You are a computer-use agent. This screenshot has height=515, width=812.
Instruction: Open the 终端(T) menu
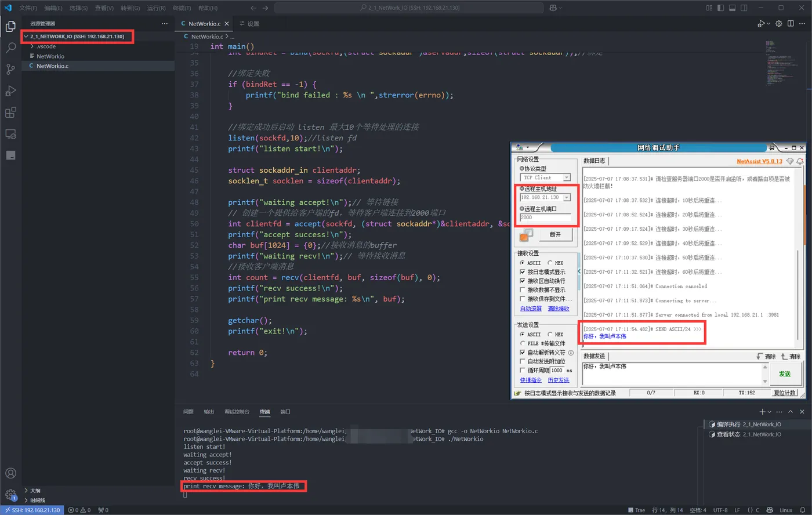pos(182,8)
